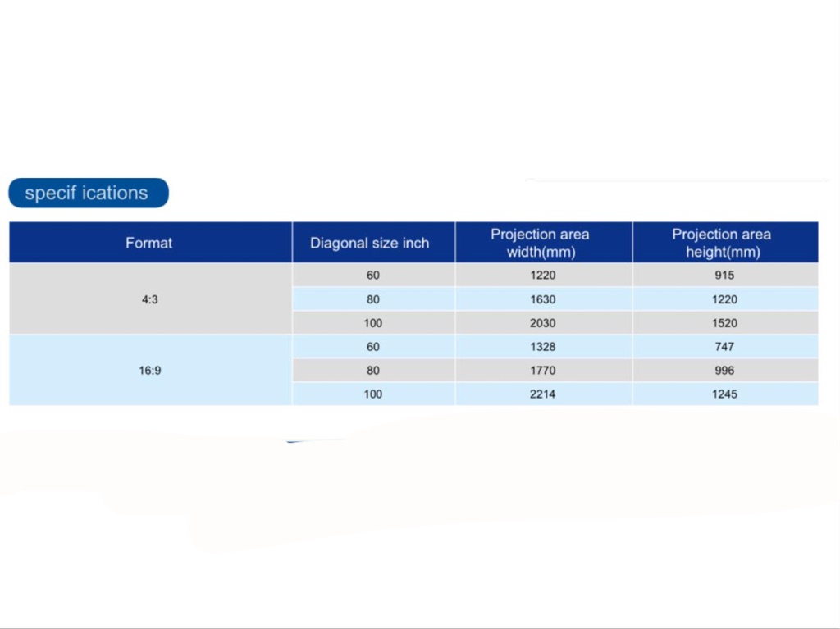Select the 996 height cell
Viewport: 840px width, 629px height.
tap(724, 371)
